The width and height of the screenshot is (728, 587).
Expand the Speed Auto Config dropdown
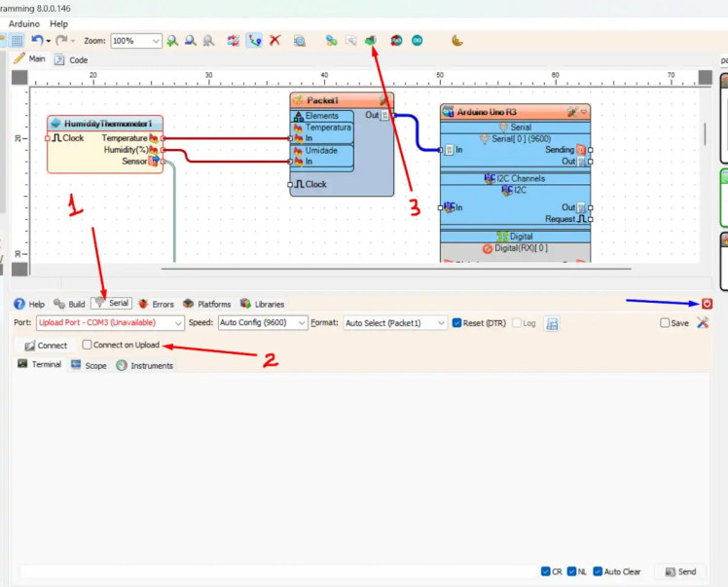tap(261, 323)
